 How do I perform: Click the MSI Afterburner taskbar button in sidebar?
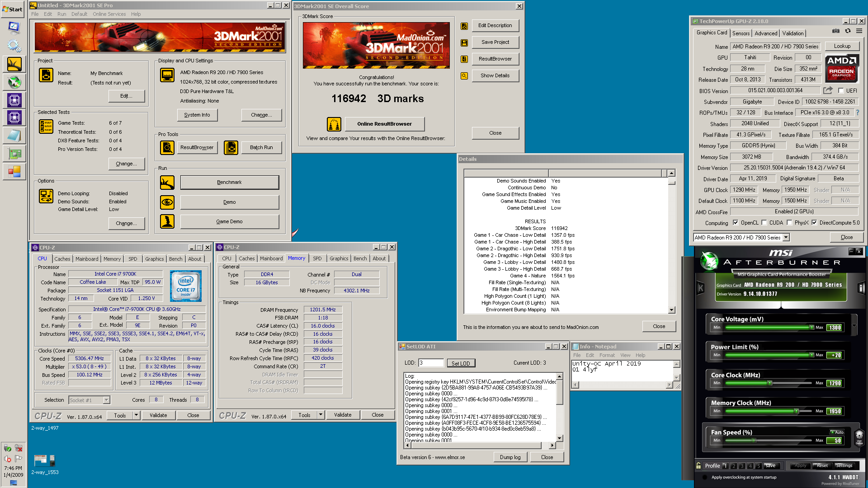click(14, 82)
